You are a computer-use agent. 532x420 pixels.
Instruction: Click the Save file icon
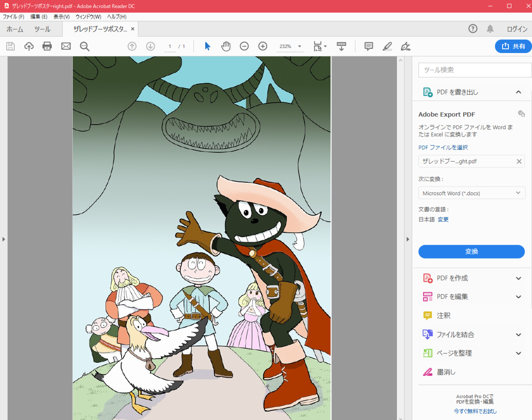pyautogui.click(x=11, y=46)
